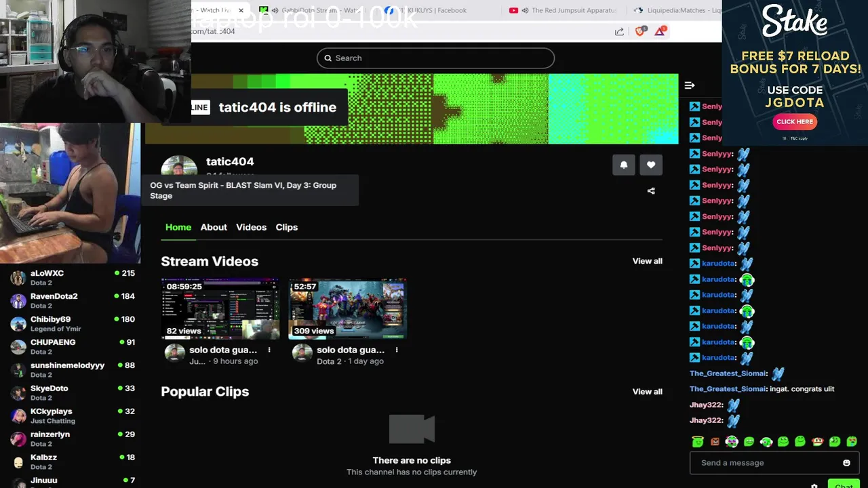
Task: Open Chibiby69 avatar in the sidebar
Action: 18,324
